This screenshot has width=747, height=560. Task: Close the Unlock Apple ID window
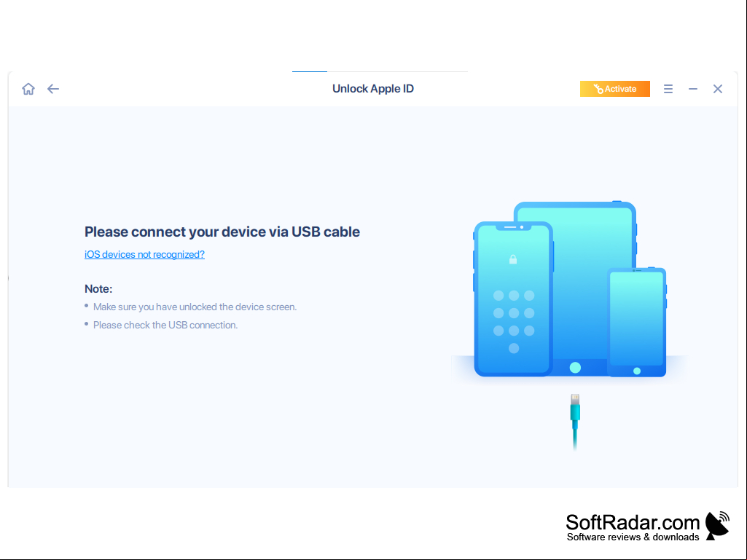[x=717, y=89]
